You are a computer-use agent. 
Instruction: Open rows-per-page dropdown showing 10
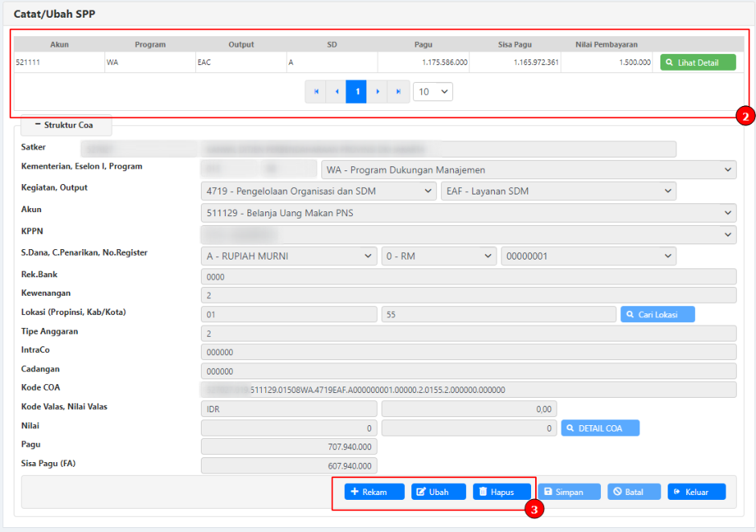tap(433, 92)
